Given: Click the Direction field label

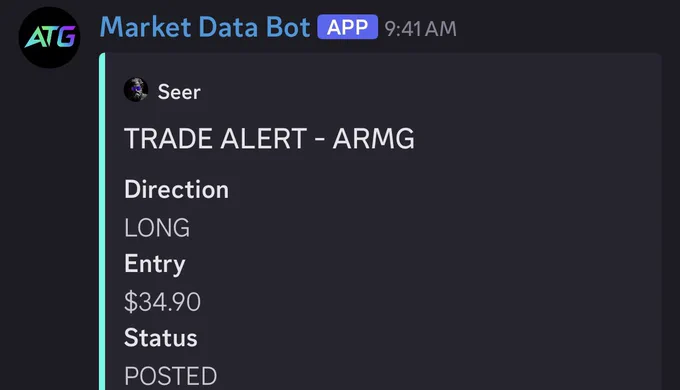Looking at the screenshot, I should [177, 190].
